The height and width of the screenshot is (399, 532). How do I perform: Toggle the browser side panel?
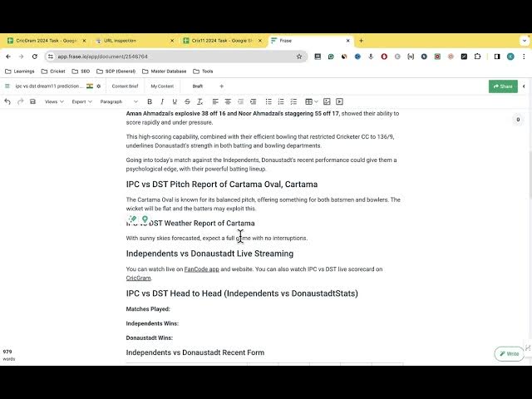point(497,57)
